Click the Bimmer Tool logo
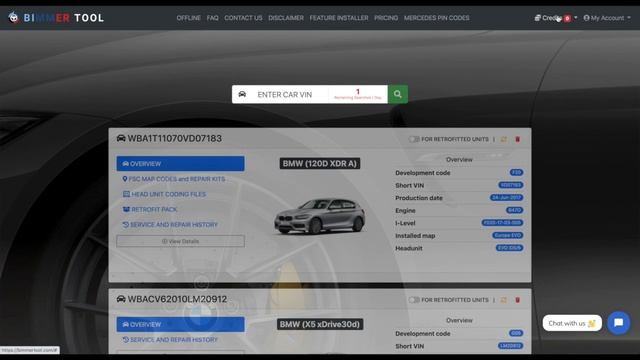This screenshot has height=360, width=640. click(56, 18)
